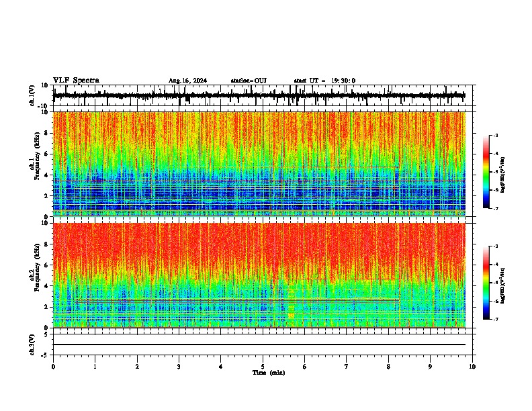Click the -3 tick on ch.2 colorbar
Image resolution: width=532 pixels, height=411 pixels.
[x=495, y=246]
